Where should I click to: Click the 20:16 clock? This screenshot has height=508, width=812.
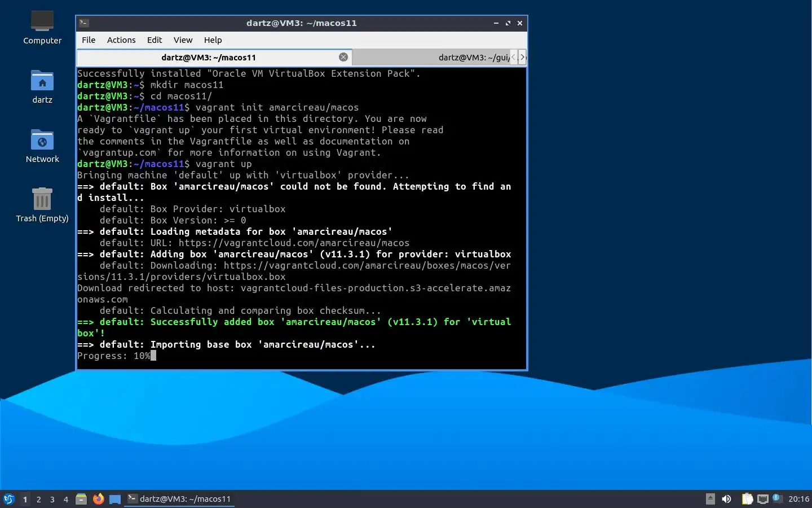[798, 499]
